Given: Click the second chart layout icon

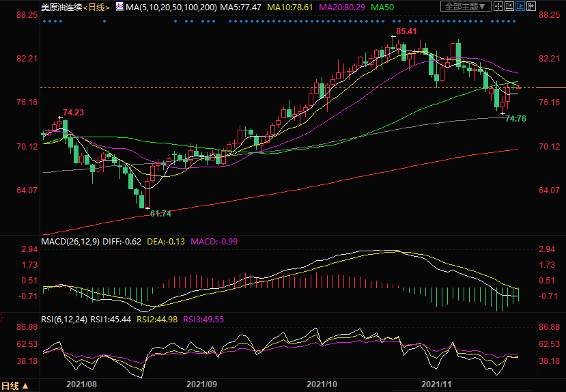Looking at the screenshot, I should pyautogui.click(x=509, y=6).
